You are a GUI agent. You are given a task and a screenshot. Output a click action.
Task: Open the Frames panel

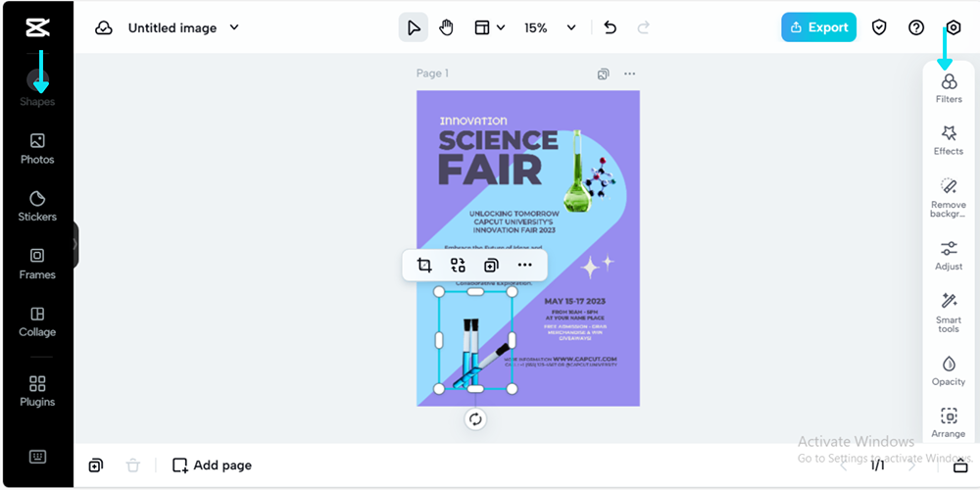tap(37, 264)
